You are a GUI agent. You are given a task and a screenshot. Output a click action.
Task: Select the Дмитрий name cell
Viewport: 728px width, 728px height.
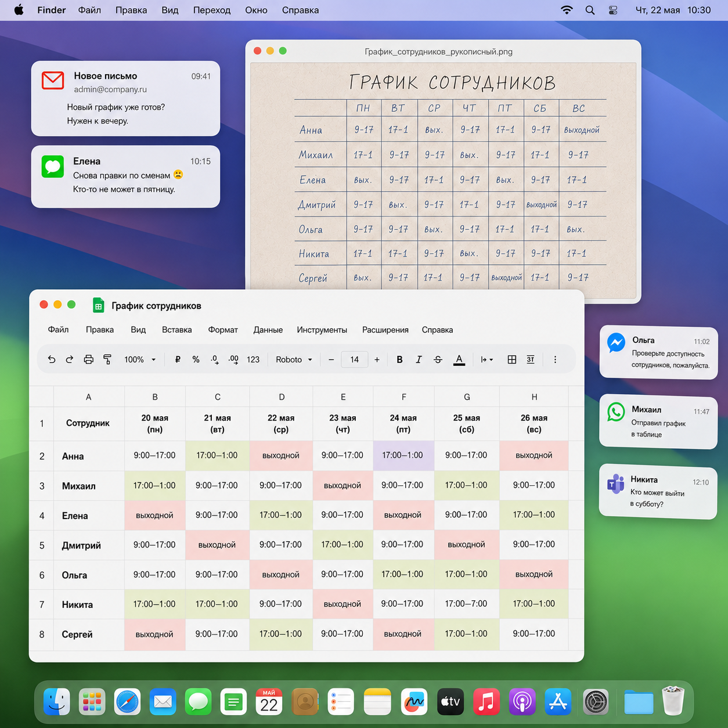[88, 545]
